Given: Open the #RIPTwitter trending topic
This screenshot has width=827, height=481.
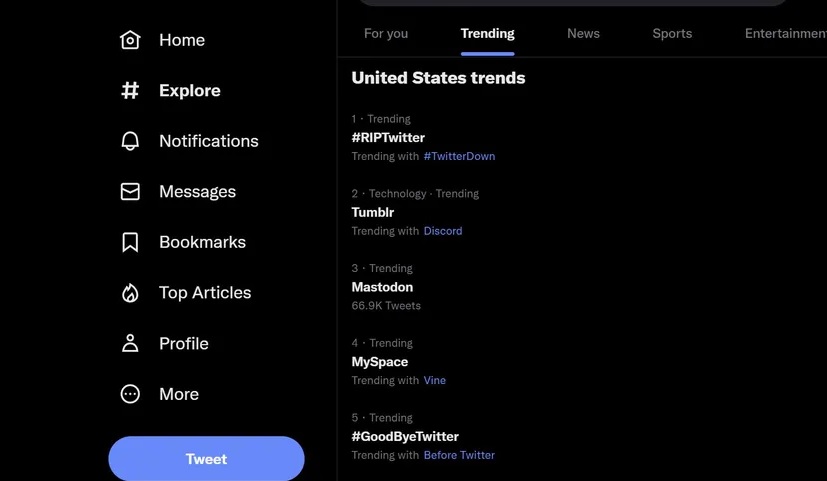Looking at the screenshot, I should pos(388,138).
